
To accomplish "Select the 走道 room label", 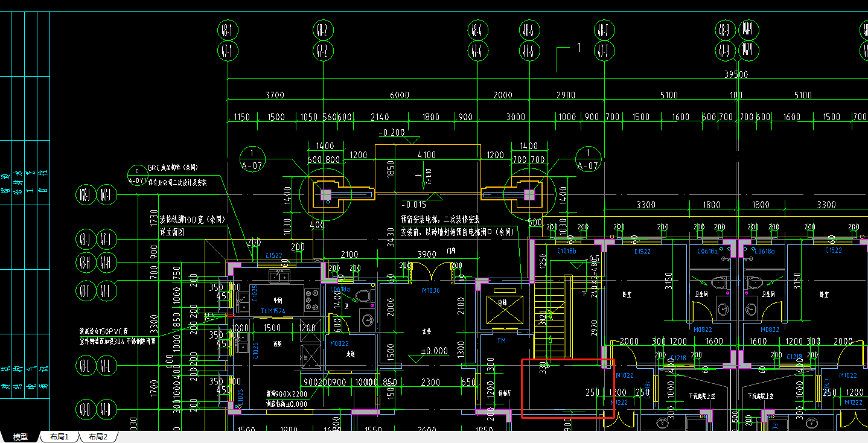I will [x=349, y=354].
